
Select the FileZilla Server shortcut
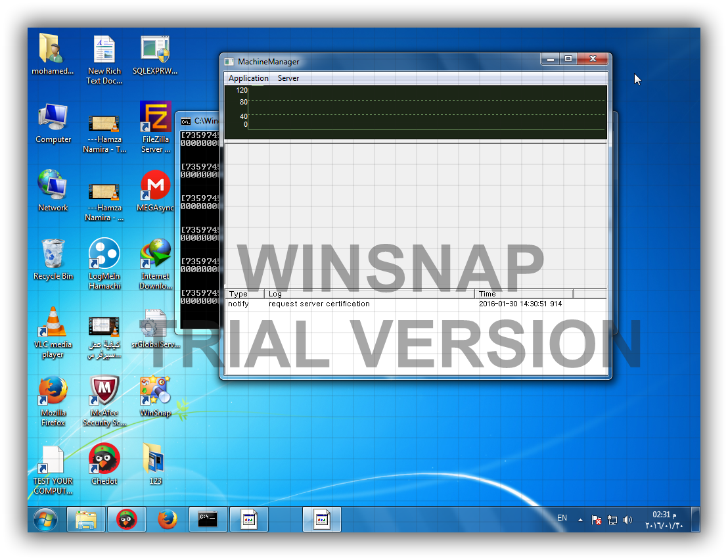156,128
